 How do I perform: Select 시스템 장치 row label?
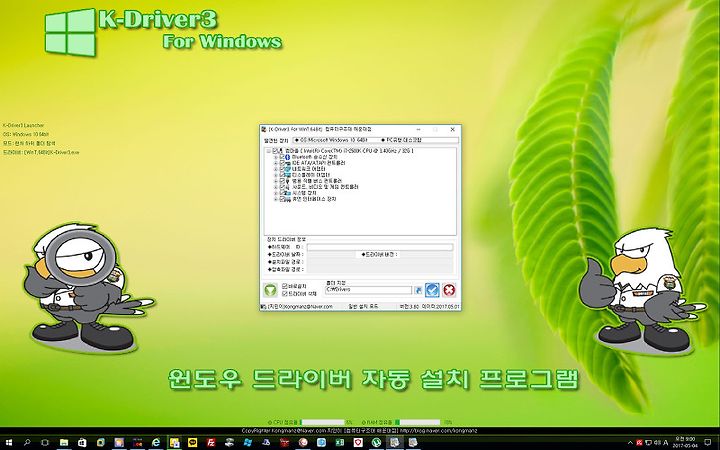click(x=304, y=193)
